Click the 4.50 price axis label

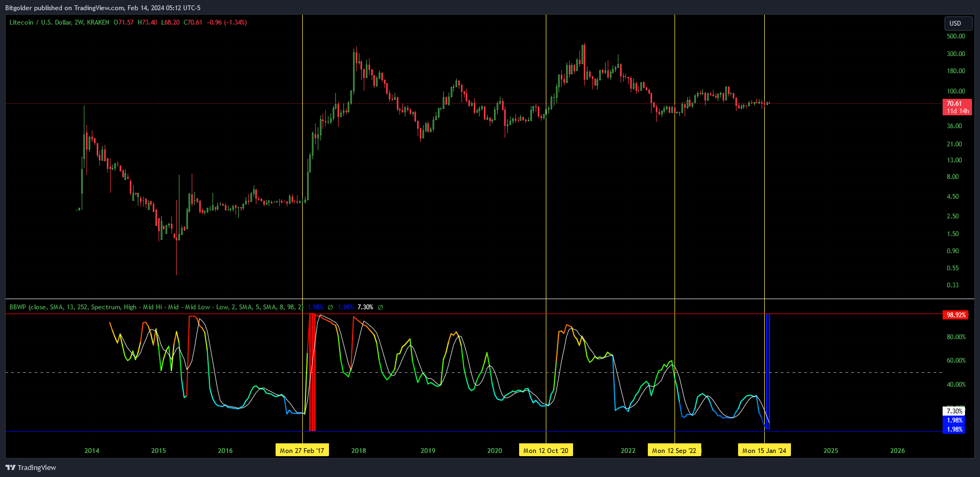(953, 197)
